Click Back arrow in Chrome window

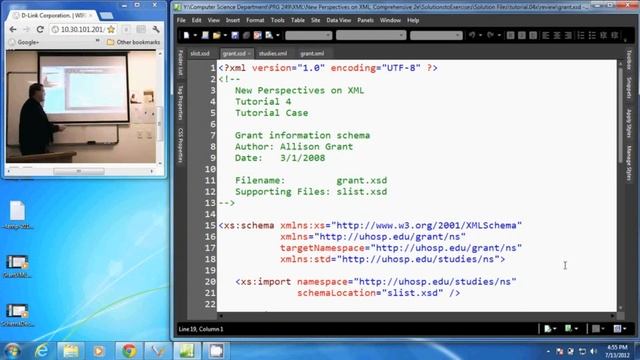[13, 29]
